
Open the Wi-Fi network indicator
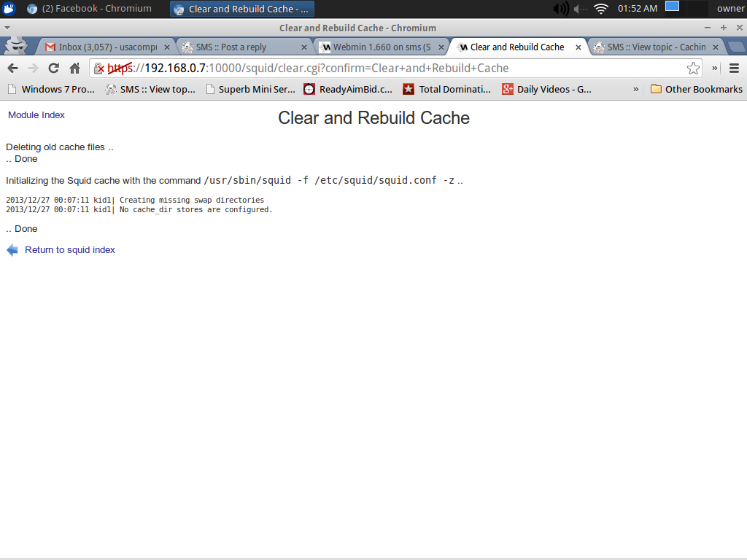pos(601,9)
